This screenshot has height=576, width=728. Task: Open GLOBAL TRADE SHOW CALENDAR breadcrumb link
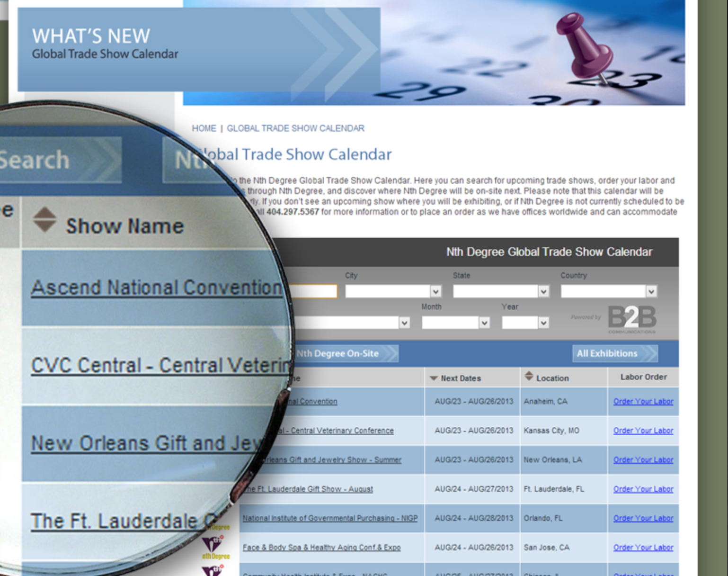coord(295,128)
